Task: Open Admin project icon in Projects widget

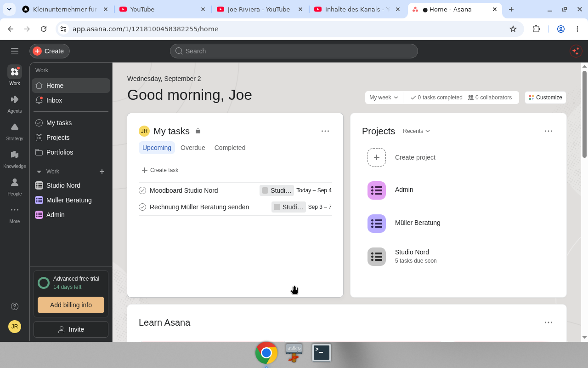Action: click(377, 190)
